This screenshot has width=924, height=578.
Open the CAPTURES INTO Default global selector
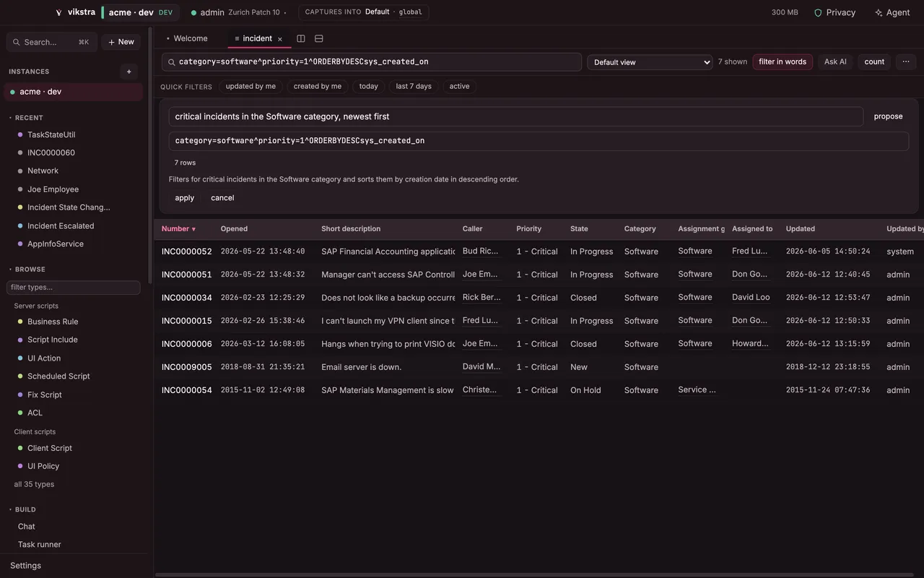[363, 12]
